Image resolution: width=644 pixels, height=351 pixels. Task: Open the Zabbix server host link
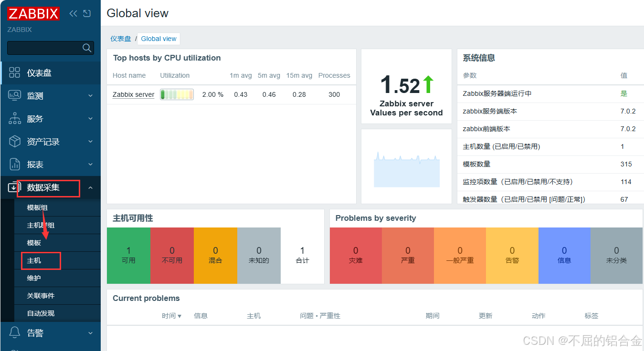coord(133,94)
